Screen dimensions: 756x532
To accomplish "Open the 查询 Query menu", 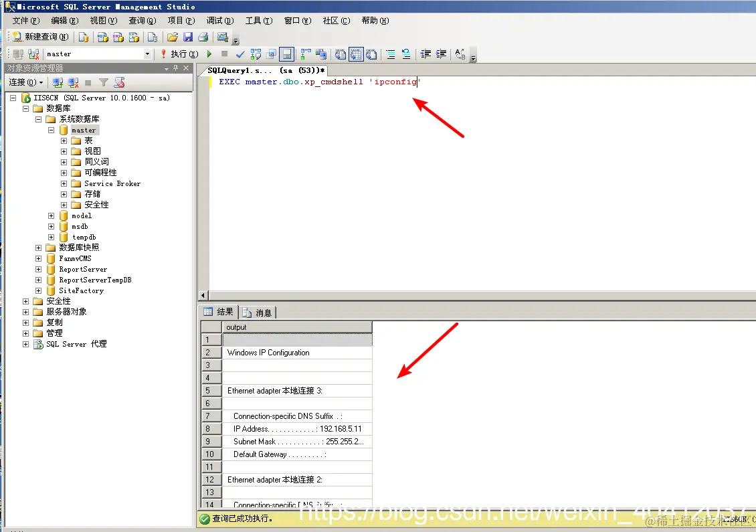I will tap(143, 21).
